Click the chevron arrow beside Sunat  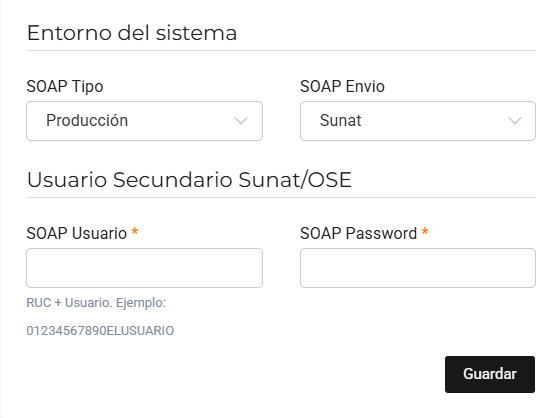click(x=515, y=121)
